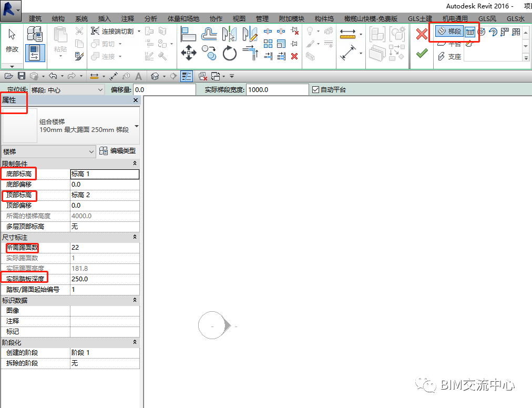This screenshot has height=408, width=532.
Task: Collapse the 尺寸标注 section
Action: click(x=135, y=237)
